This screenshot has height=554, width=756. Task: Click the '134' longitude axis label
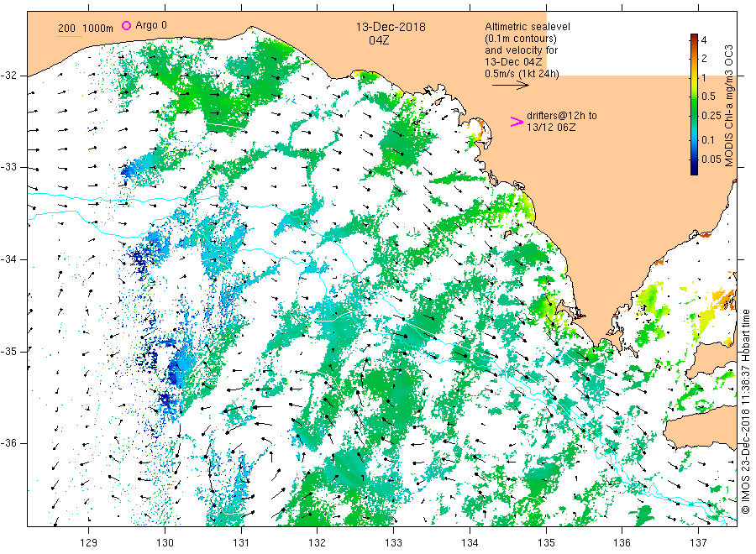pos(470,543)
